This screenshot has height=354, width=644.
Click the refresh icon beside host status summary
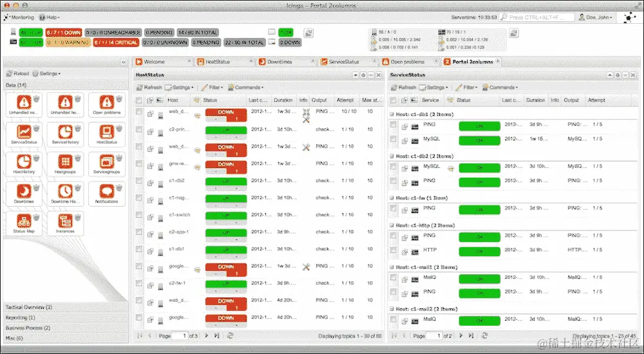pos(308,33)
